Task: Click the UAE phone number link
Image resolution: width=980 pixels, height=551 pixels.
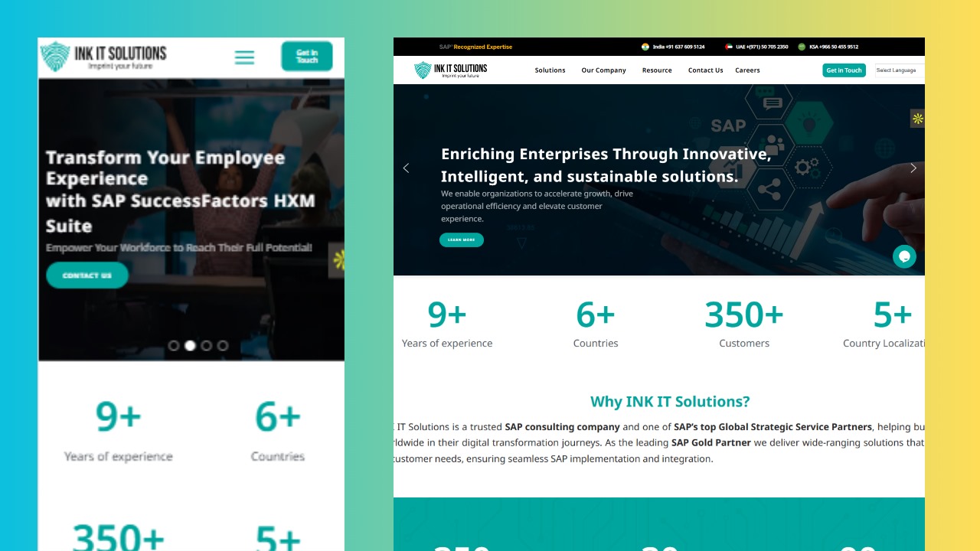Action: (762, 47)
